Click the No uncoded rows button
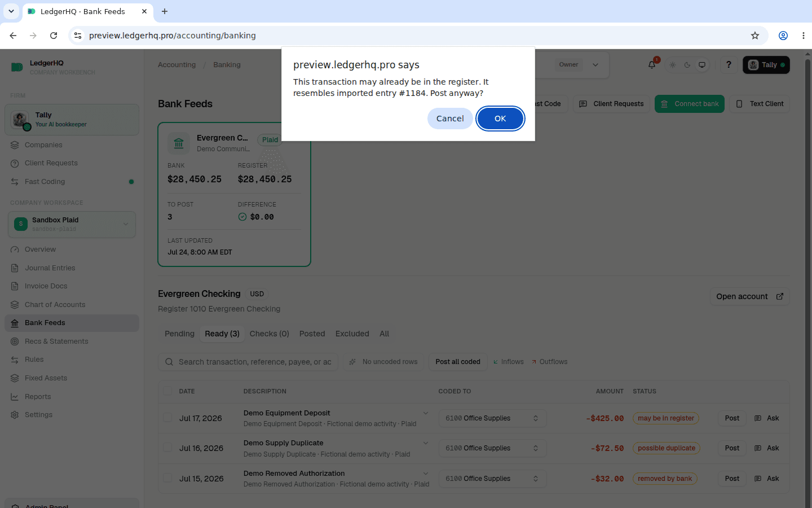Image resolution: width=812 pixels, height=508 pixels. click(x=383, y=362)
